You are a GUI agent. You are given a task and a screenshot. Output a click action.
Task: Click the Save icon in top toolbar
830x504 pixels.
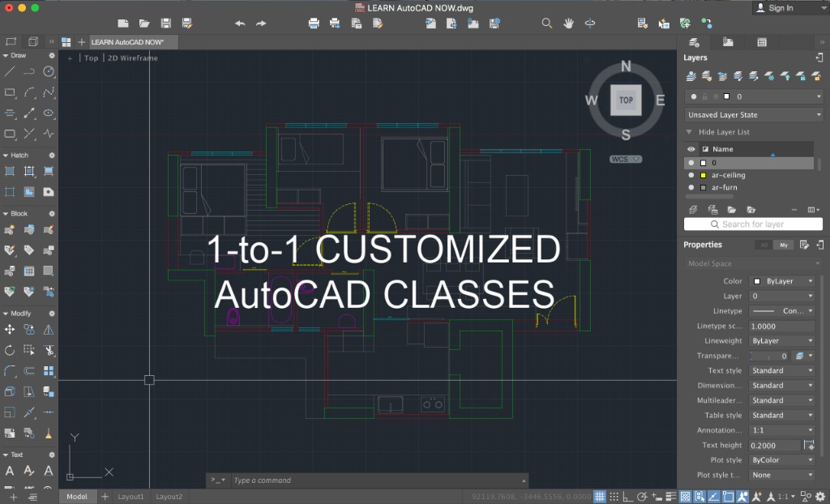pyautogui.click(x=165, y=23)
